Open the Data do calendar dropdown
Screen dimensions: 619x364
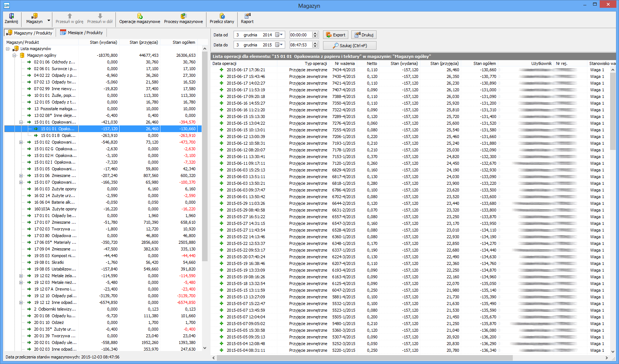click(279, 45)
